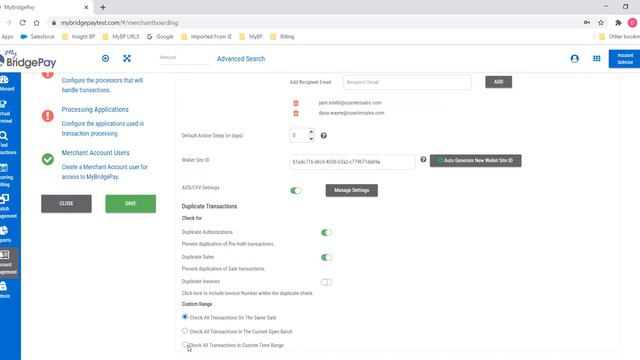Open MyBP bookmark folder
640x360 pixels.
coord(251,37)
